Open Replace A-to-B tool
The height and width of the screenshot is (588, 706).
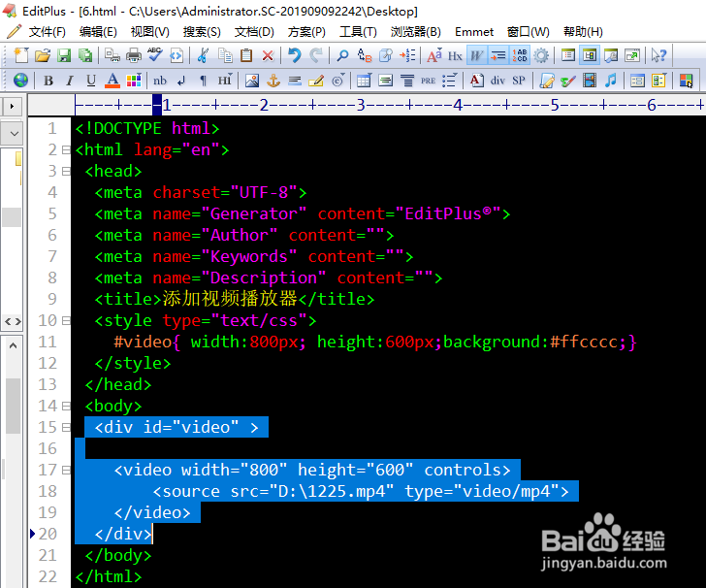(365, 55)
